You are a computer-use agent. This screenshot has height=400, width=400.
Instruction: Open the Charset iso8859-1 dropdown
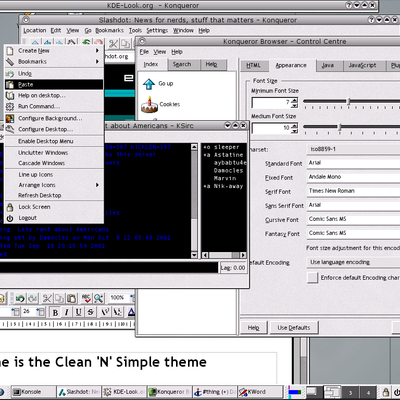353,149
